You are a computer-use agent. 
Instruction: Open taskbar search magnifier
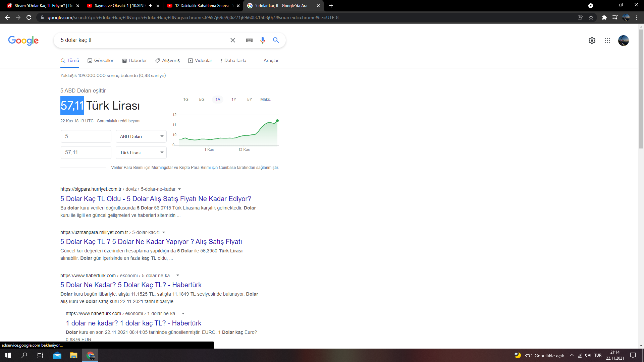tap(24, 355)
